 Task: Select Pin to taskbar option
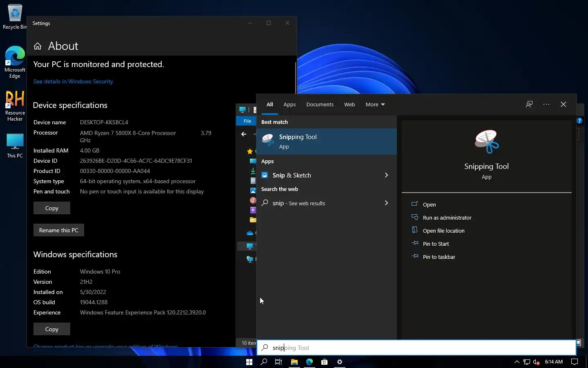pos(439,257)
